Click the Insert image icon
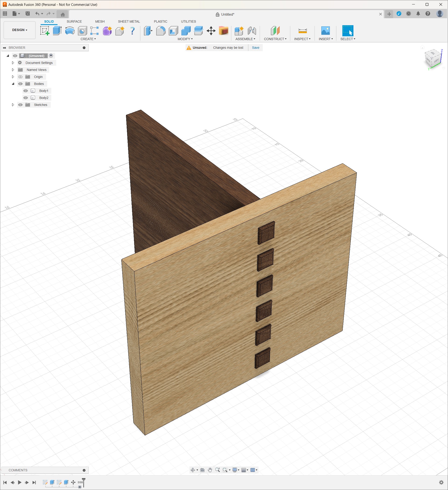 pyautogui.click(x=325, y=31)
